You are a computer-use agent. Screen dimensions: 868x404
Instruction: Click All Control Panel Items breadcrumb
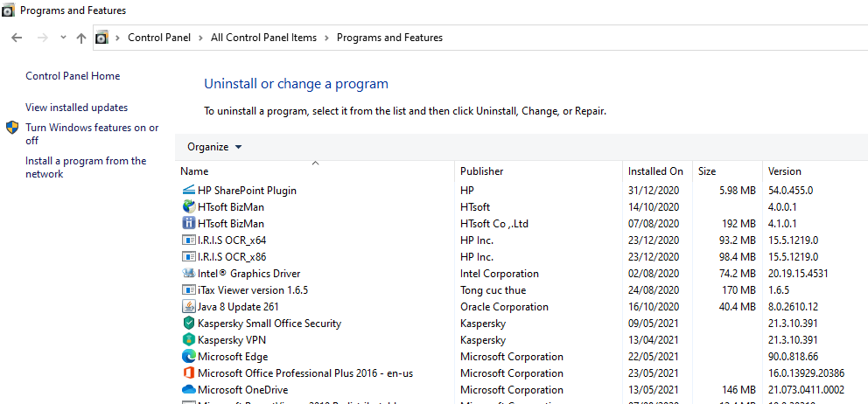[264, 38]
